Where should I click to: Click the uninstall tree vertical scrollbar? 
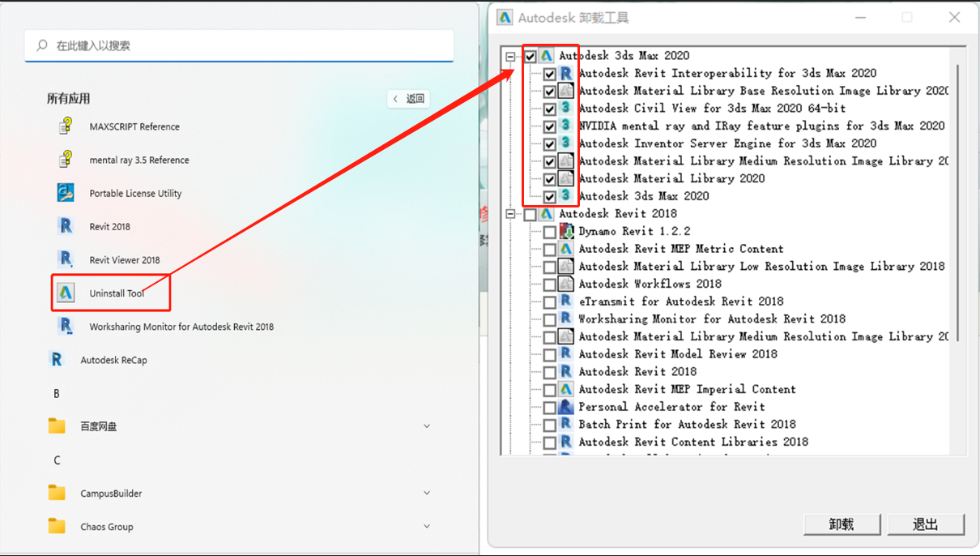click(957, 203)
